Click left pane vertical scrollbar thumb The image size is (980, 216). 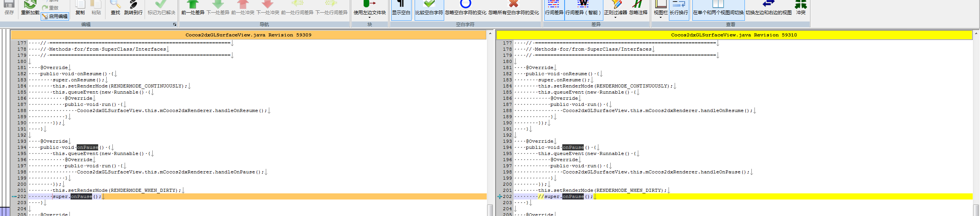coord(490,210)
